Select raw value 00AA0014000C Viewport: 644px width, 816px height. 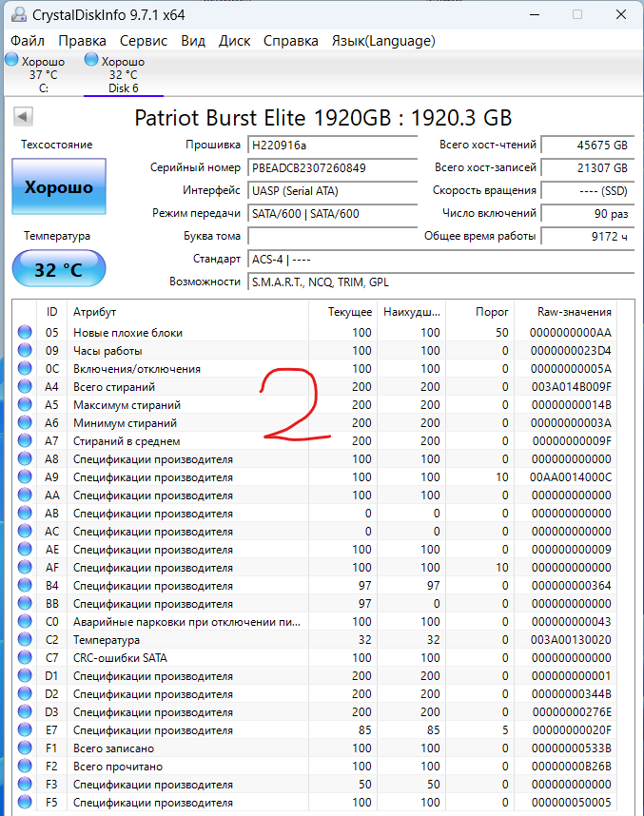point(571,477)
